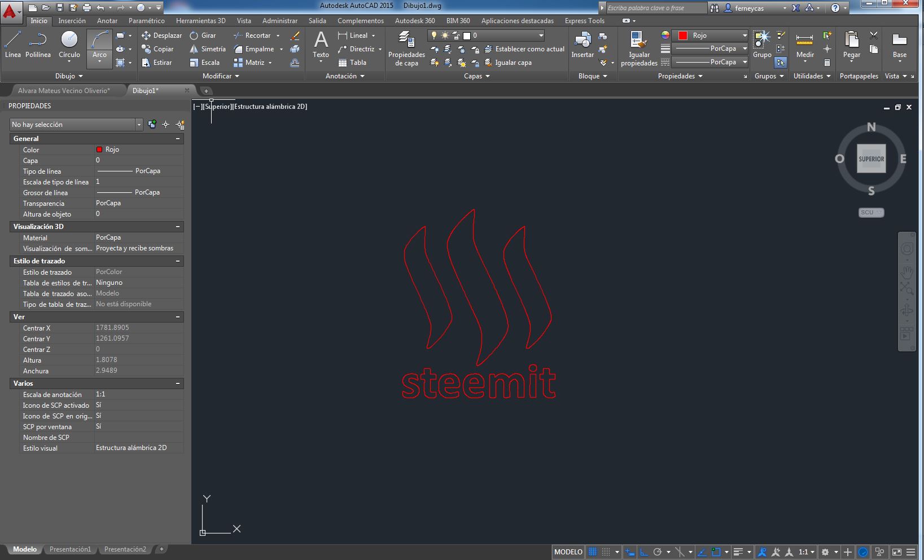The width and height of the screenshot is (924, 560).
Task: Click the pan hand icon in navigation bar
Action: [x=907, y=273]
